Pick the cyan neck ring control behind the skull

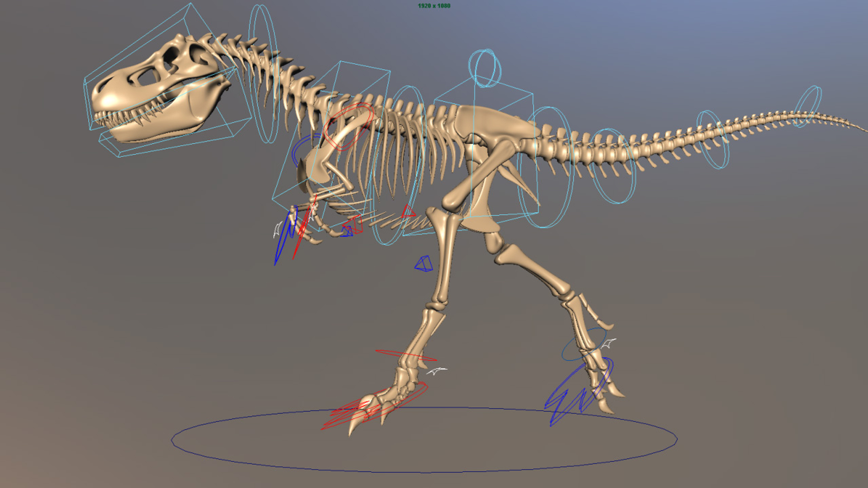click(x=264, y=74)
